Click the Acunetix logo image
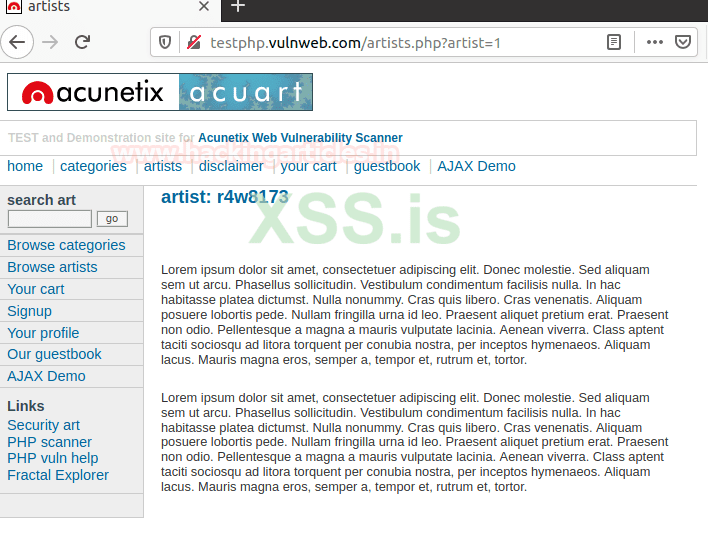The width and height of the screenshot is (708, 534). 93,92
